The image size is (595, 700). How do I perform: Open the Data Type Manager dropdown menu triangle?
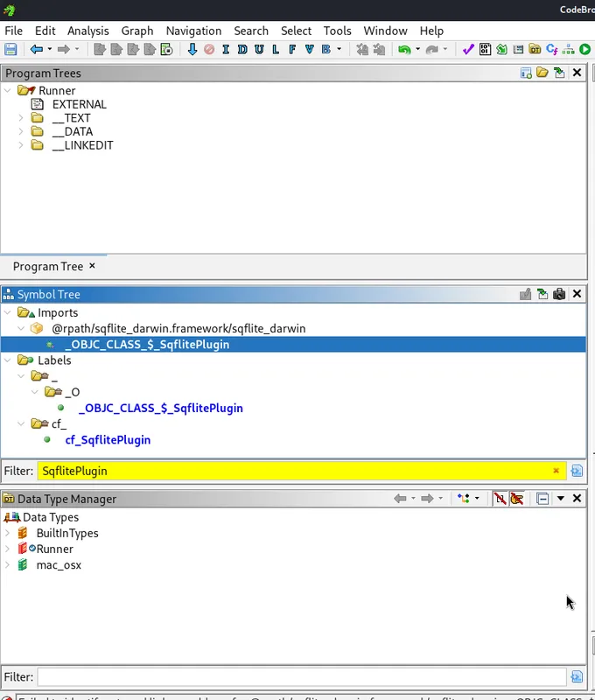561,498
